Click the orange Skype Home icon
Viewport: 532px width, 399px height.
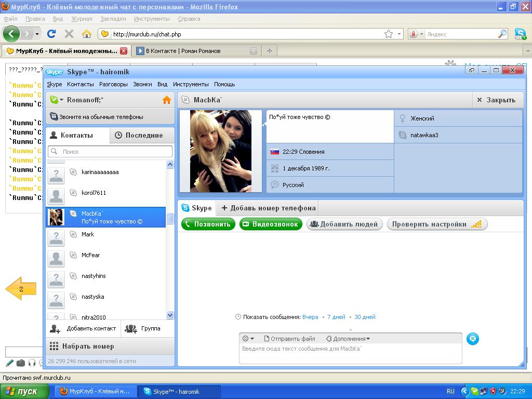(167, 100)
